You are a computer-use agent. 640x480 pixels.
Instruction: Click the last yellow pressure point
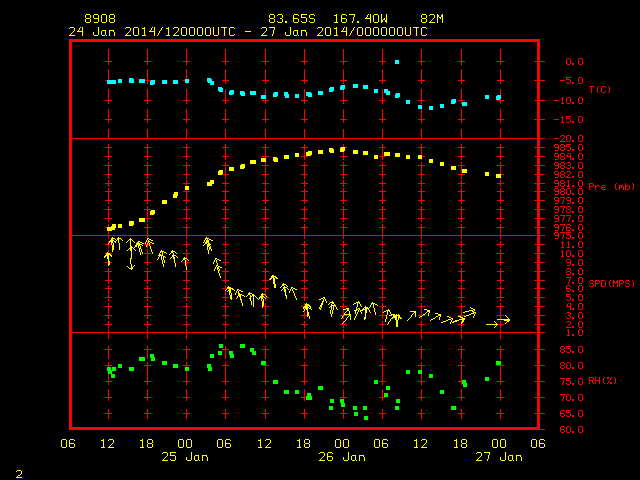tap(498, 176)
